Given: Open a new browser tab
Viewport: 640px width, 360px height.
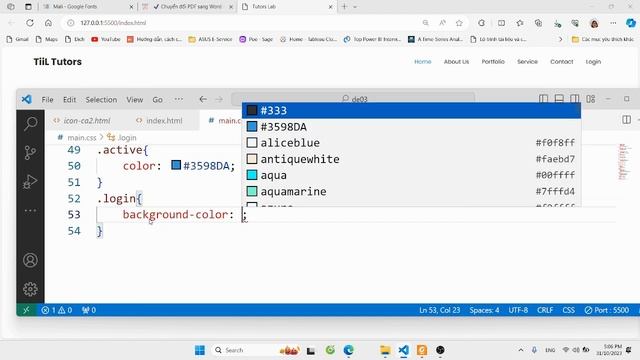Looking at the screenshot, I should click(344, 7).
